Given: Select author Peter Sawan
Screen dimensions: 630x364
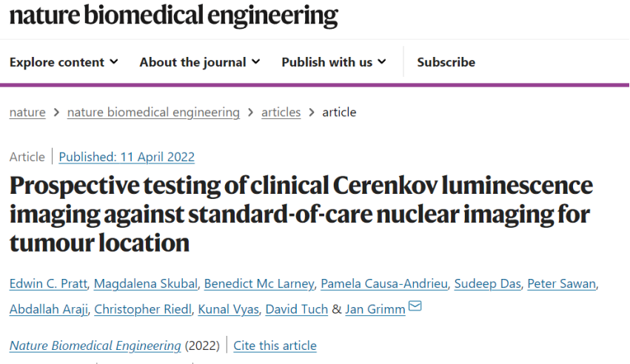Looking at the screenshot, I should [562, 284].
